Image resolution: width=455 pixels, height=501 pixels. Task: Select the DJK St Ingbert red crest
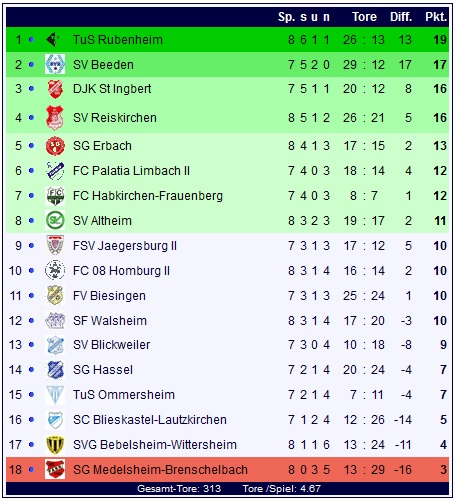[x=55, y=89]
